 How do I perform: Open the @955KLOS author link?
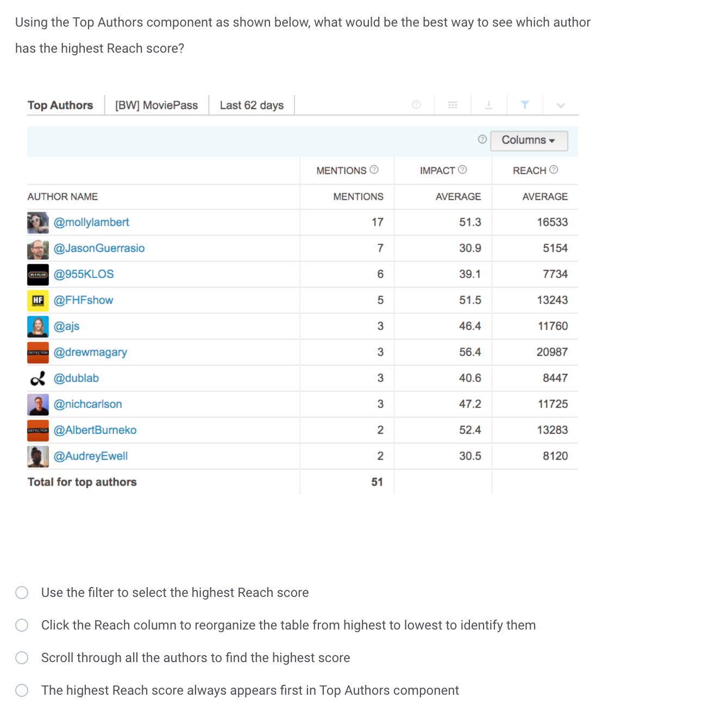84,274
